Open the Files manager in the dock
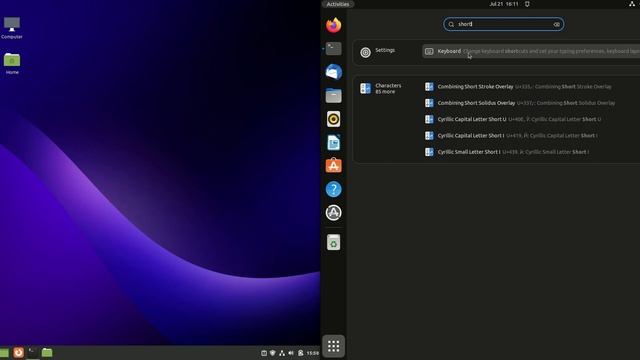640x360 pixels. [333, 96]
